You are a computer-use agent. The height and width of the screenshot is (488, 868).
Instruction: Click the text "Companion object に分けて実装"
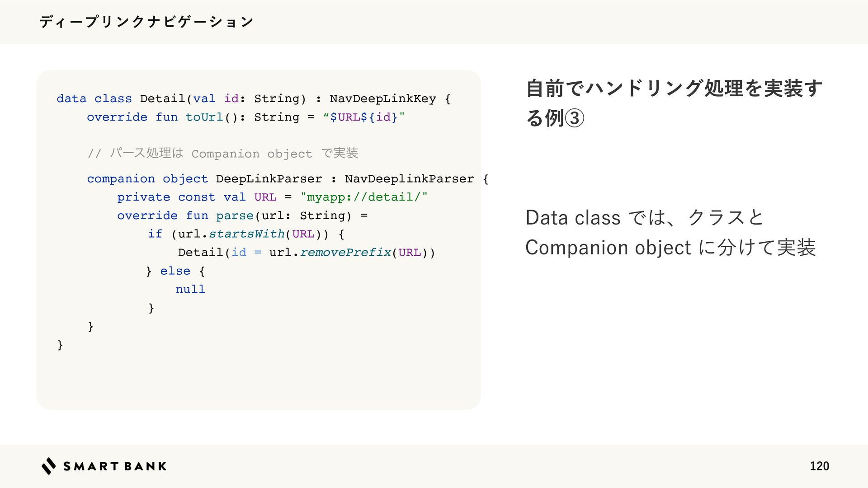click(670, 247)
